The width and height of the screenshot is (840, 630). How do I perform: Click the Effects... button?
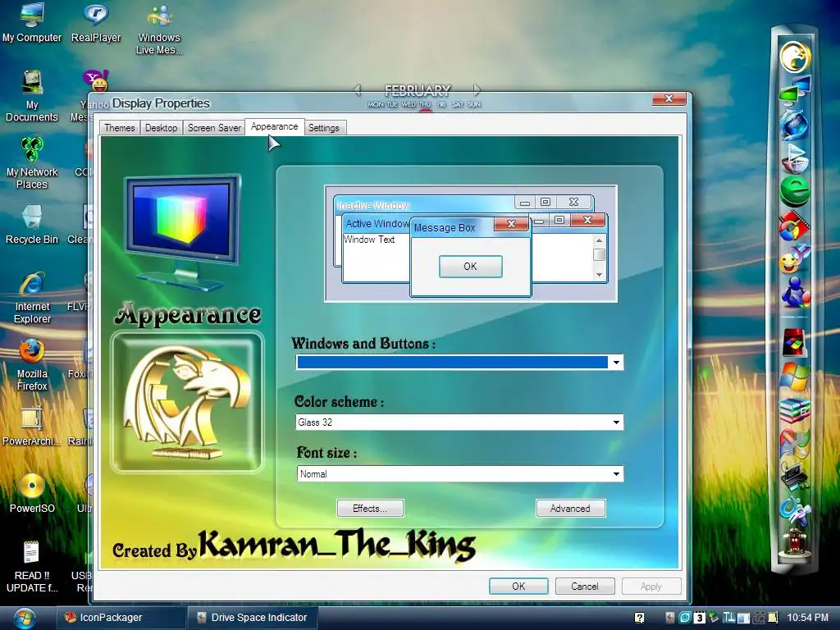point(370,509)
